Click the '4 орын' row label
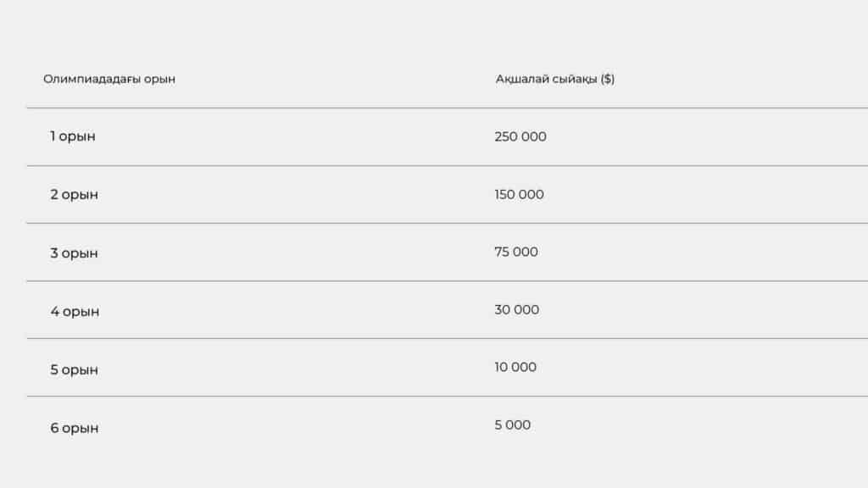This screenshot has width=868, height=488. coord(75,312)
